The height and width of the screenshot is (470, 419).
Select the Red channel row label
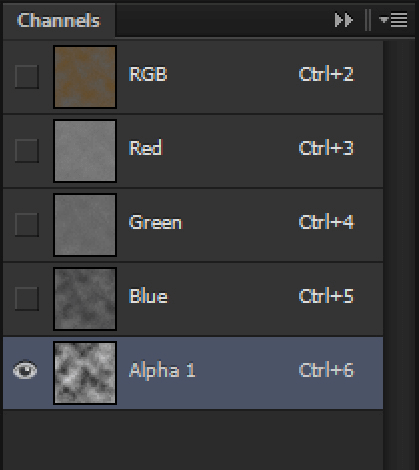click(146, 148)
